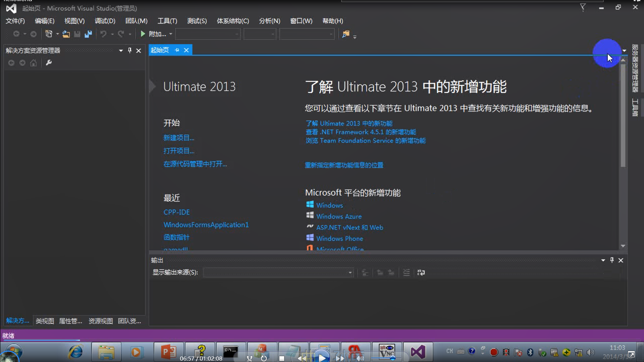The image size is (644, 362).
Task: Close the 起始页 tab
Action: [x=187, y=50]
